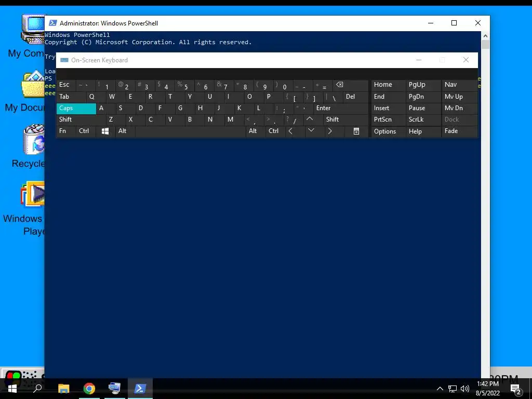Click the Mv Up key

click(459, 97)
